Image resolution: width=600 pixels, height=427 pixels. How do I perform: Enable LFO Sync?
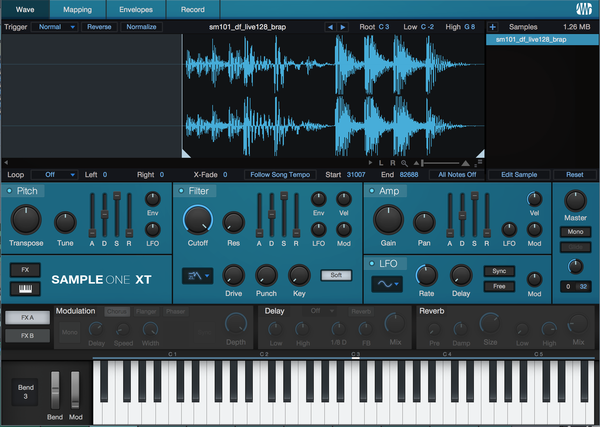[499, 271]
